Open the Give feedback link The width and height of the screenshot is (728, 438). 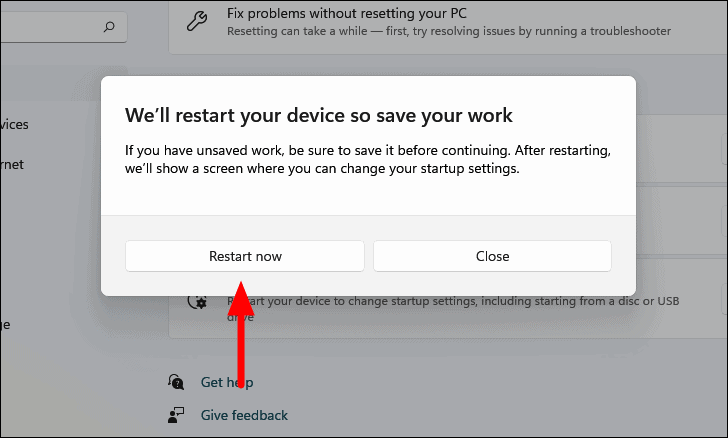[x=244, y=415]
